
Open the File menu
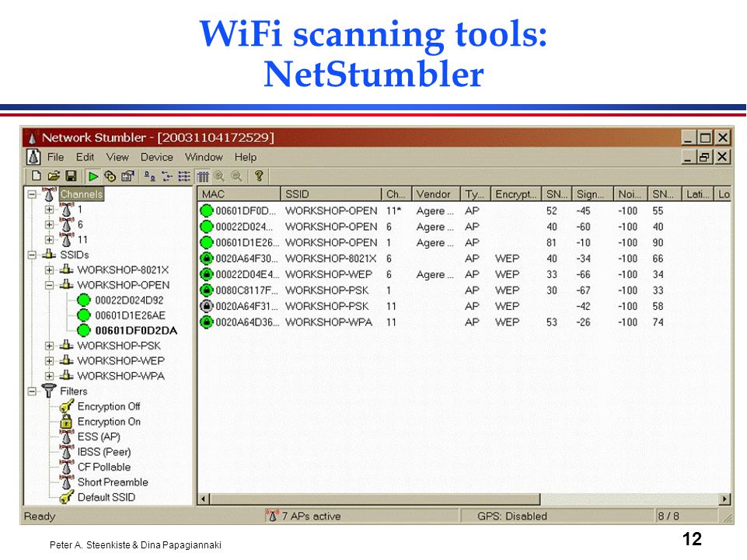click(55, 157)
